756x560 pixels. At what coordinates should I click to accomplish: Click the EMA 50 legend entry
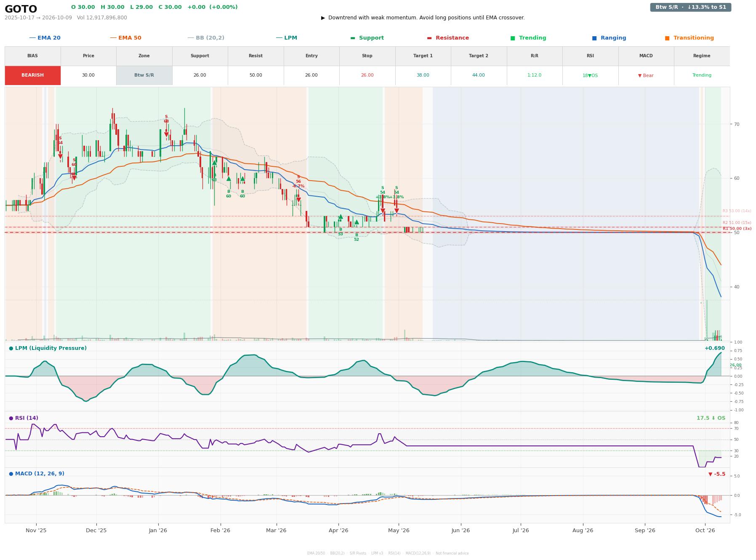pos(125,38)
